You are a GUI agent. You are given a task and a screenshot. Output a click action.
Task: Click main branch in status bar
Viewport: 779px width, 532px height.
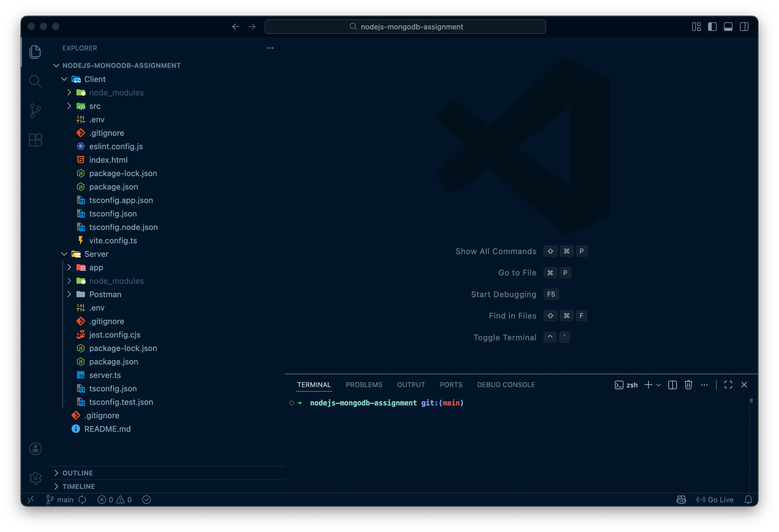click(60, 500)
